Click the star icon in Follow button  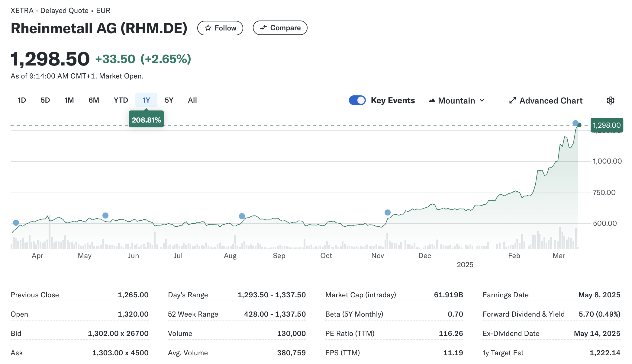click(208, 28)
